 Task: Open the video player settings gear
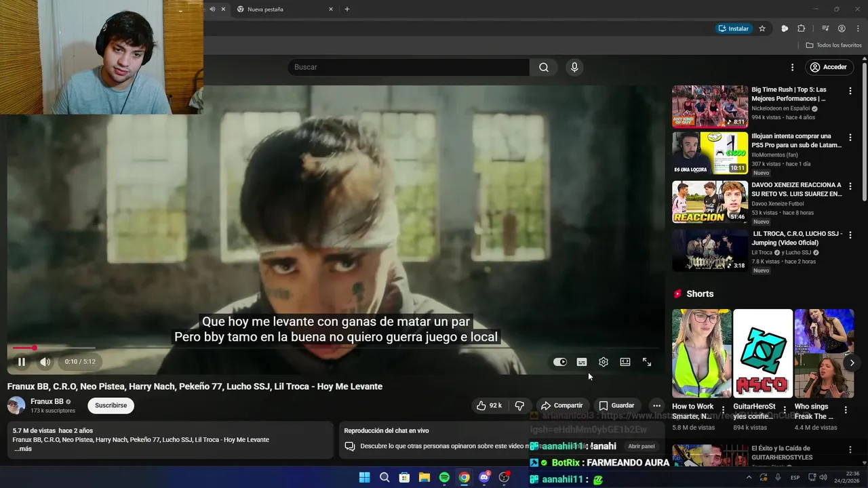(x=604, y=362)
